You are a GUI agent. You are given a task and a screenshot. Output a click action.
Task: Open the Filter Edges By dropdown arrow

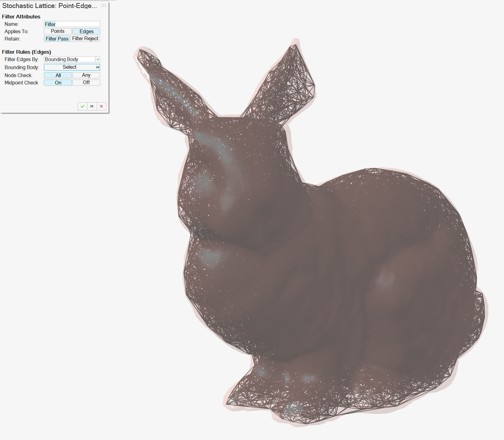(98, 59)
